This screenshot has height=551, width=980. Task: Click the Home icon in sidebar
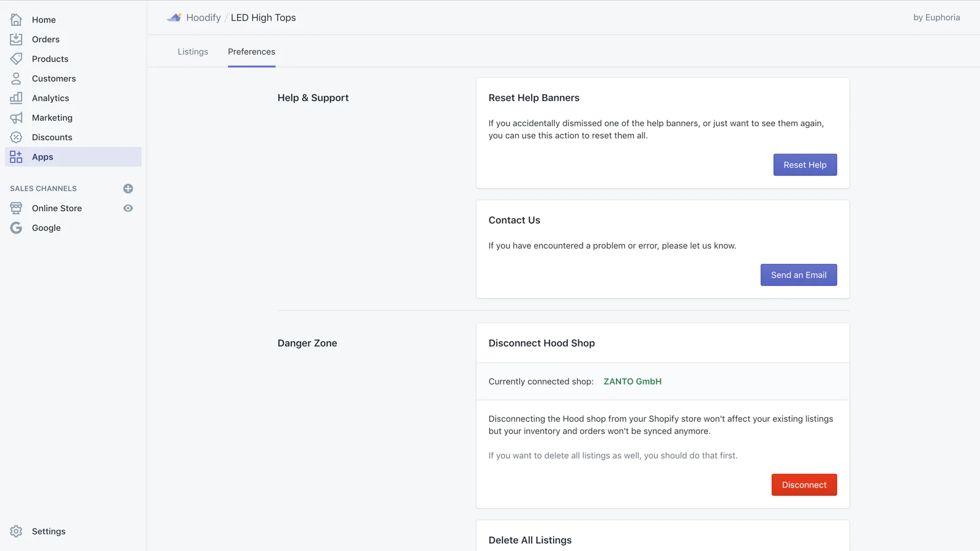16,20
